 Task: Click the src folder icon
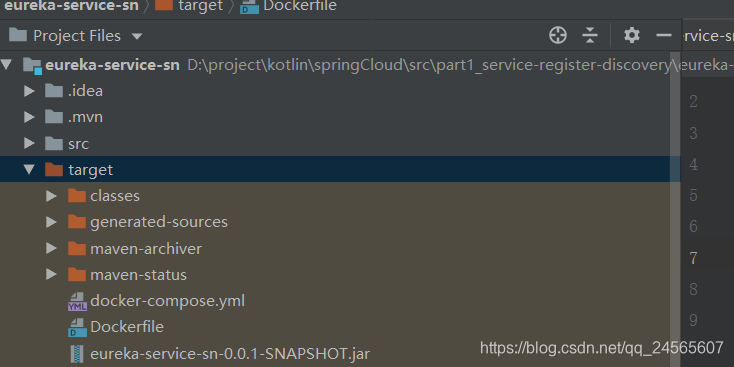tap(54, 143)
